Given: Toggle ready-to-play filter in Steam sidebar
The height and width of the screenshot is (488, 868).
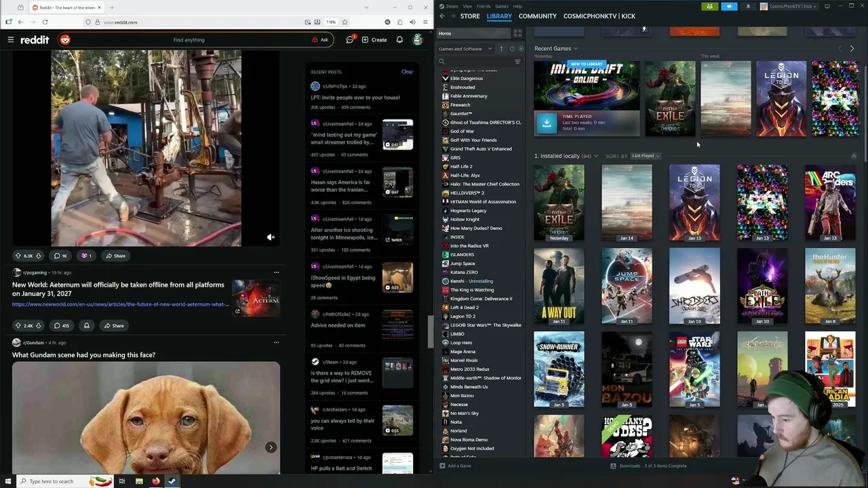Looking at the screenshot, I should click(521, 49).
